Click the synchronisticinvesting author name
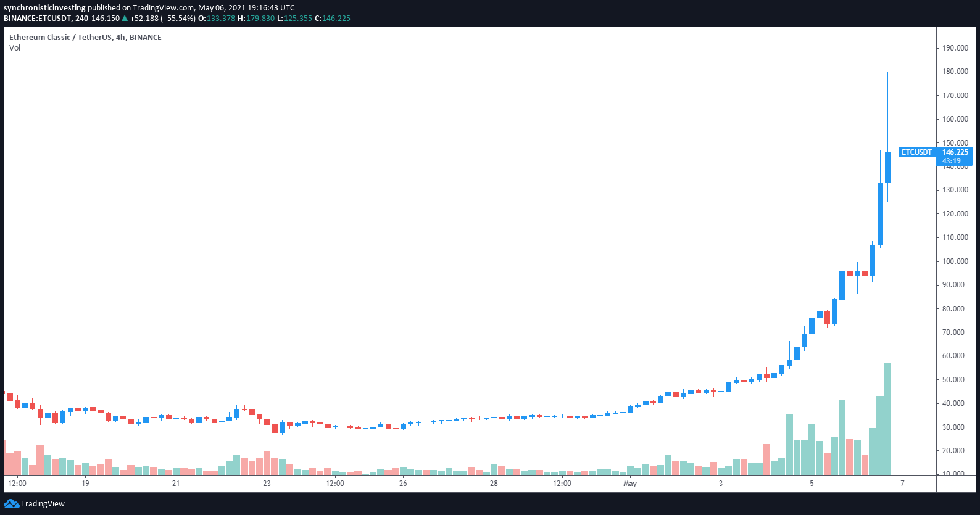This screenshot has width=980, height=515. (x=44, y=8)
